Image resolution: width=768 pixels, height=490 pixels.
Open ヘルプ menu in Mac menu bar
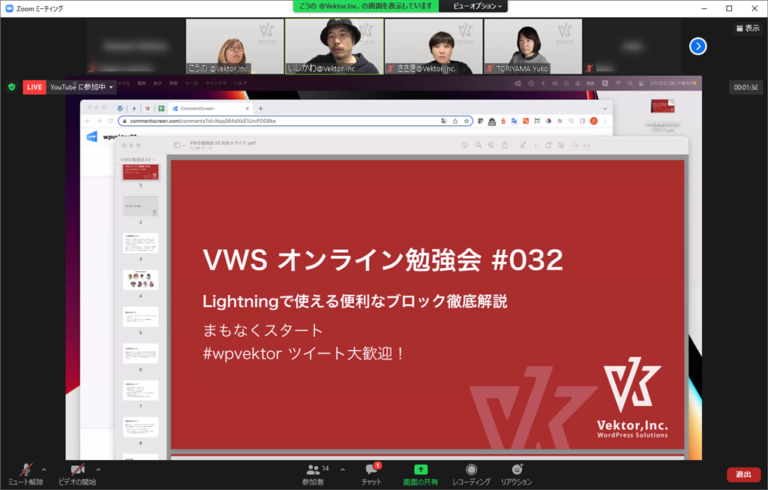coord(240,83)
